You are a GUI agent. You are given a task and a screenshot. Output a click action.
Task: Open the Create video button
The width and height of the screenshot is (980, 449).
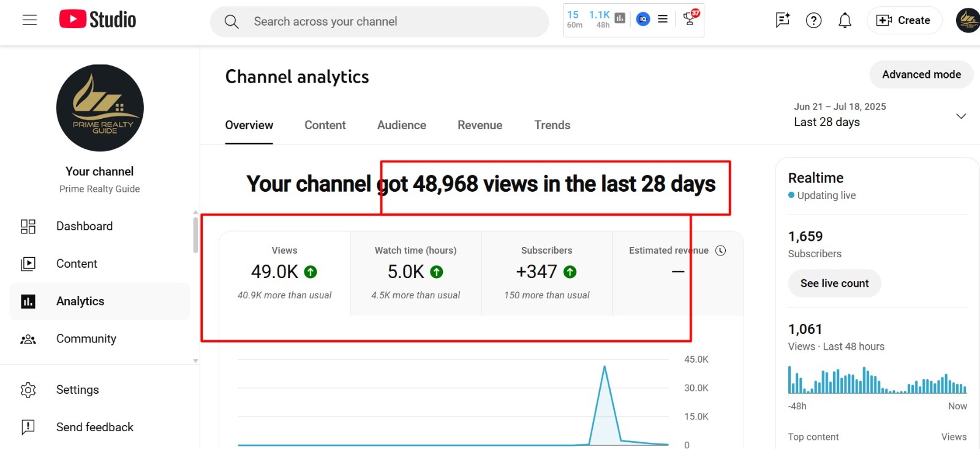(x=903, y=20)
